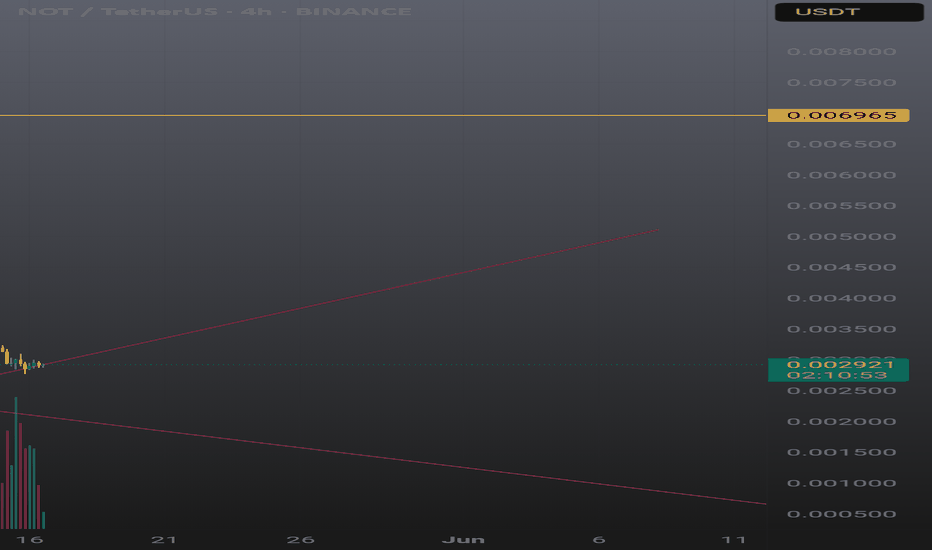
Task: Click the date label 16 on time axis
Action: [30, 540]
